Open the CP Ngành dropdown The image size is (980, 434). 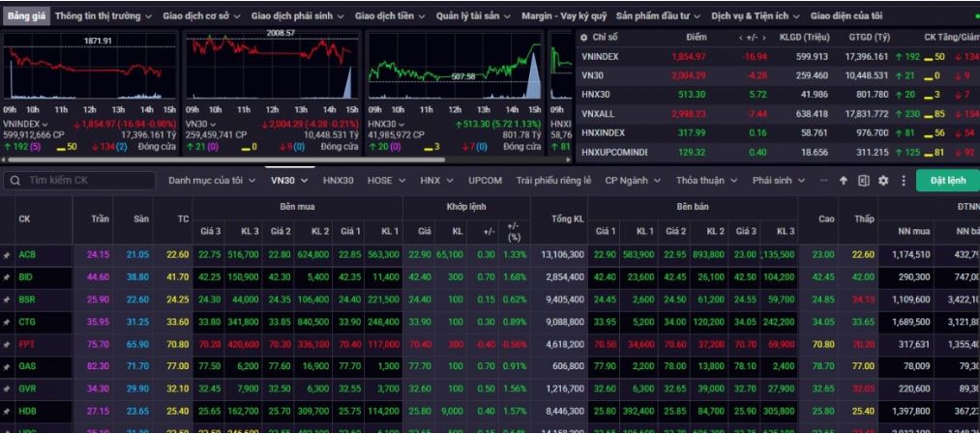pos(633,181)
